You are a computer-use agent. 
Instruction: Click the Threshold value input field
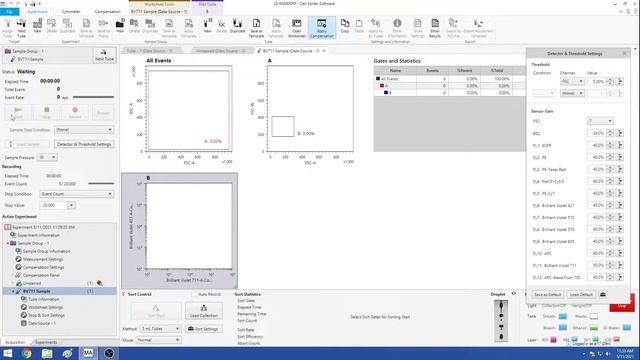(x=597, y=82)
